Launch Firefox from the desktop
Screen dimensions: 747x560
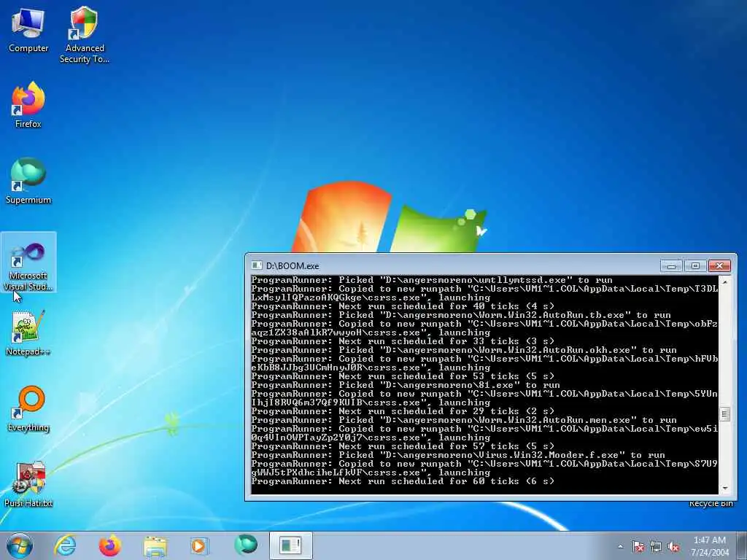(x=28, y=104)
